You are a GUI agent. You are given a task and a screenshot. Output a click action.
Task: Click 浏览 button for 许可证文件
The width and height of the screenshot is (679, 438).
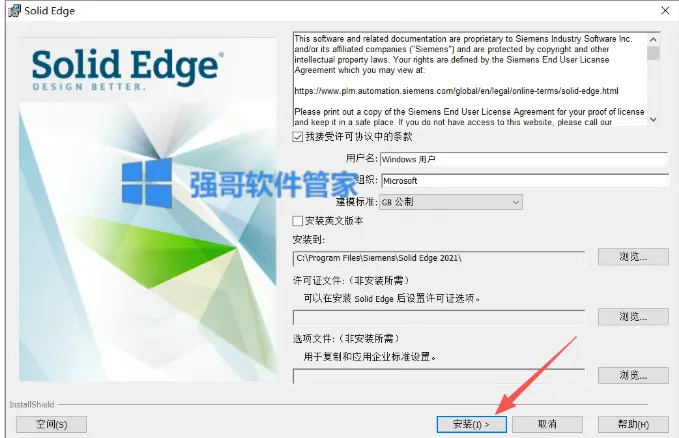(x=633, y=317)
